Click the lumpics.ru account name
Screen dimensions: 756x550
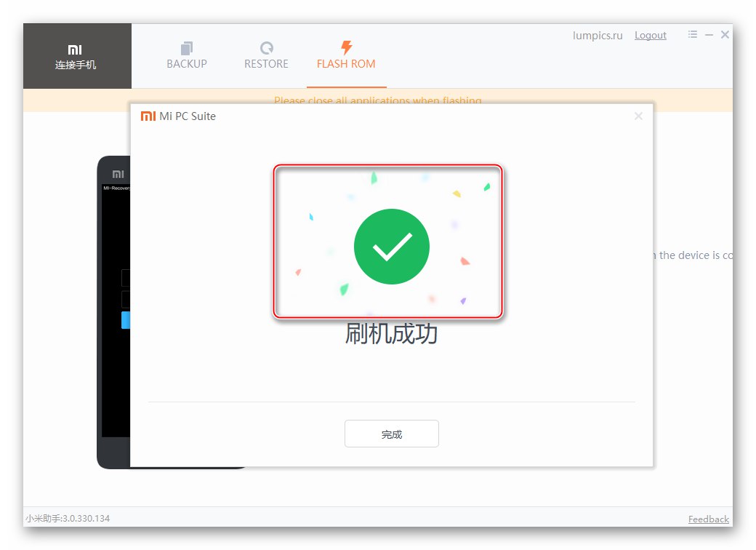coord(598,35)
